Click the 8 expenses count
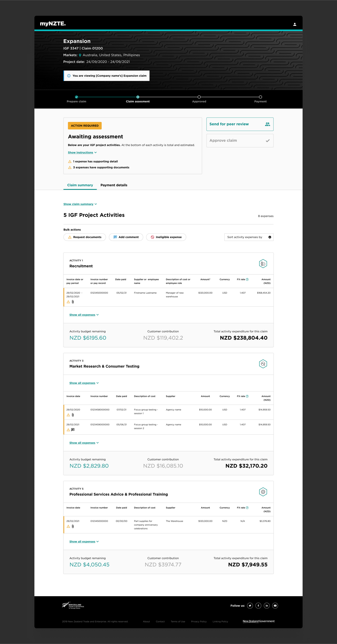The width and height of the screenshot is (337, 644). (266, 216)
